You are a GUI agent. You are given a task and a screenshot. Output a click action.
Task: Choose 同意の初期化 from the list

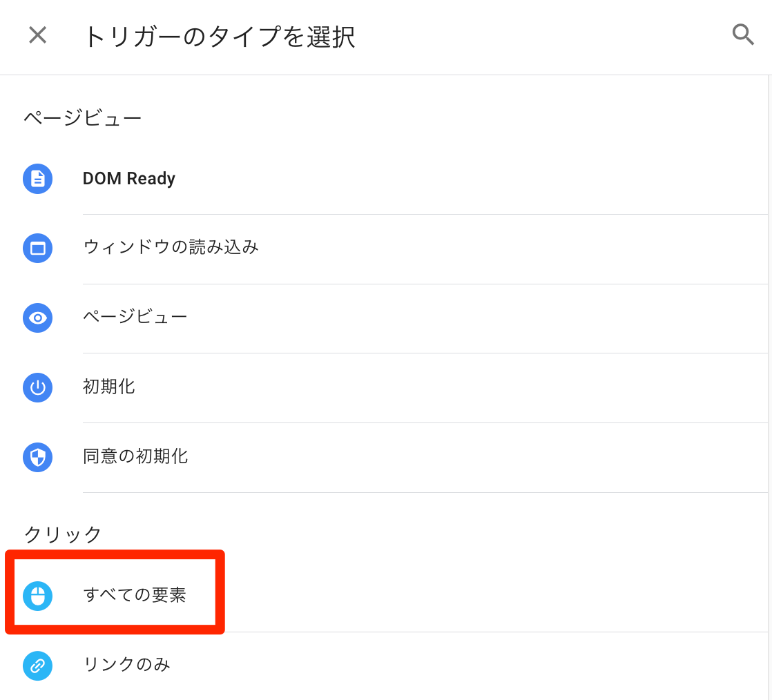(135, 456)
